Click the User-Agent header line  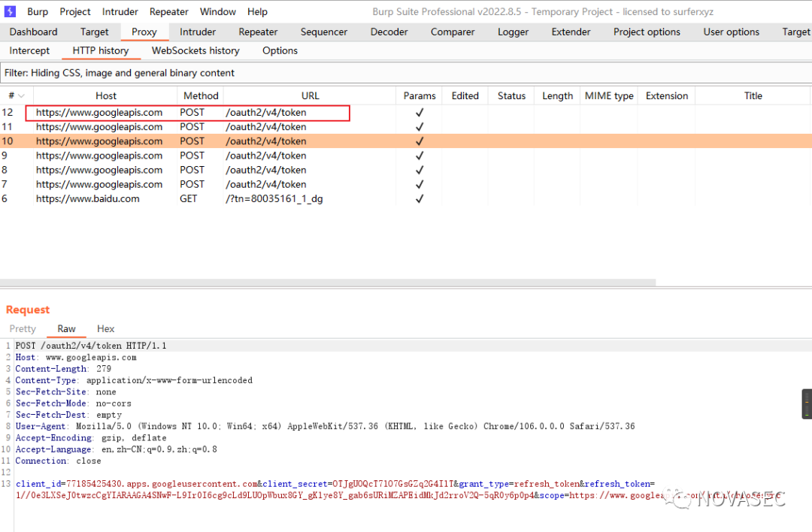click(x=325, y=427)
